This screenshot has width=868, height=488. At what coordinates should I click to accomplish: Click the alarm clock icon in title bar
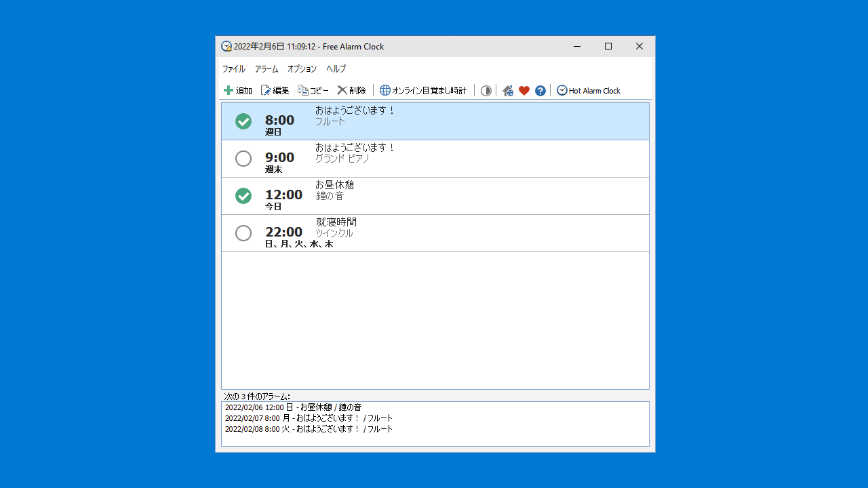point(226,46)
